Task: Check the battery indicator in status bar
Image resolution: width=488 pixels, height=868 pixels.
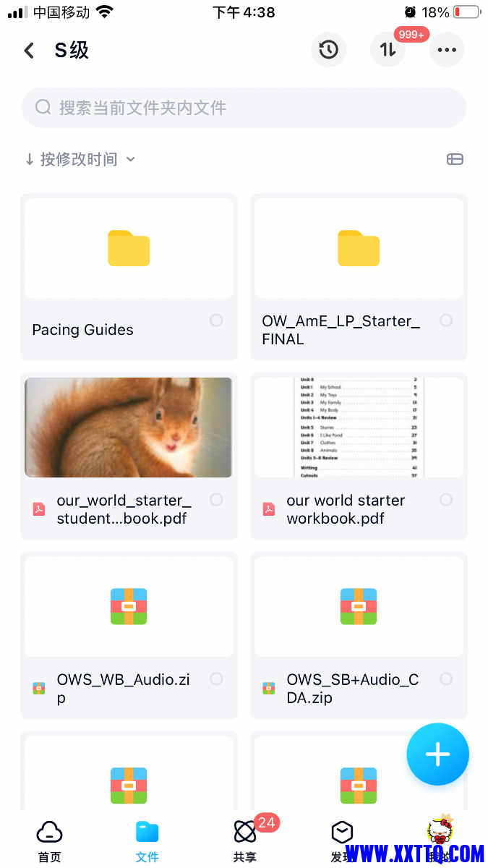Action: [467, 12]
